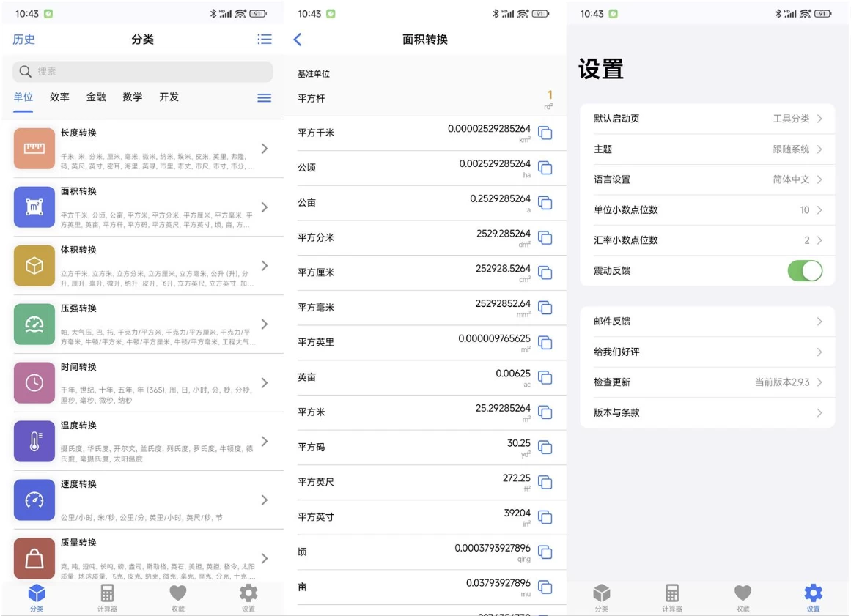Open the 主题 setting option
Image resolution: width=851 pixels, height=616 pixels.
(707, 149)
